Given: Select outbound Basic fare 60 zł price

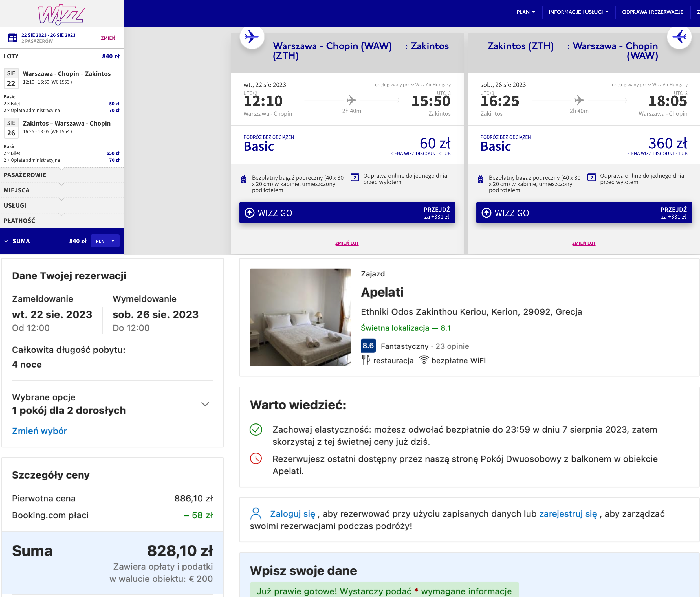Looking at the screenshot, I should [435, 143].
